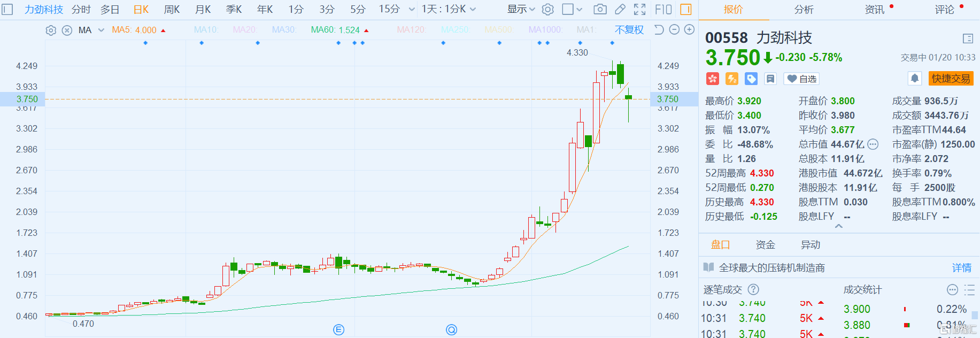Remove the MA indicator with X icon

click(x=67, y=30)
